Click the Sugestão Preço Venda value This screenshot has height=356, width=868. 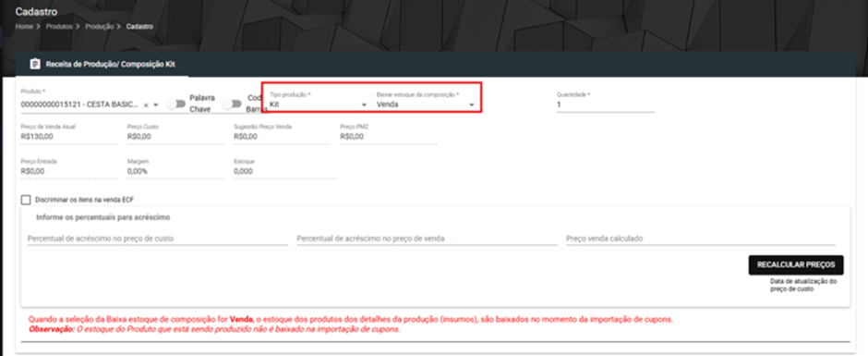[246, 137]
